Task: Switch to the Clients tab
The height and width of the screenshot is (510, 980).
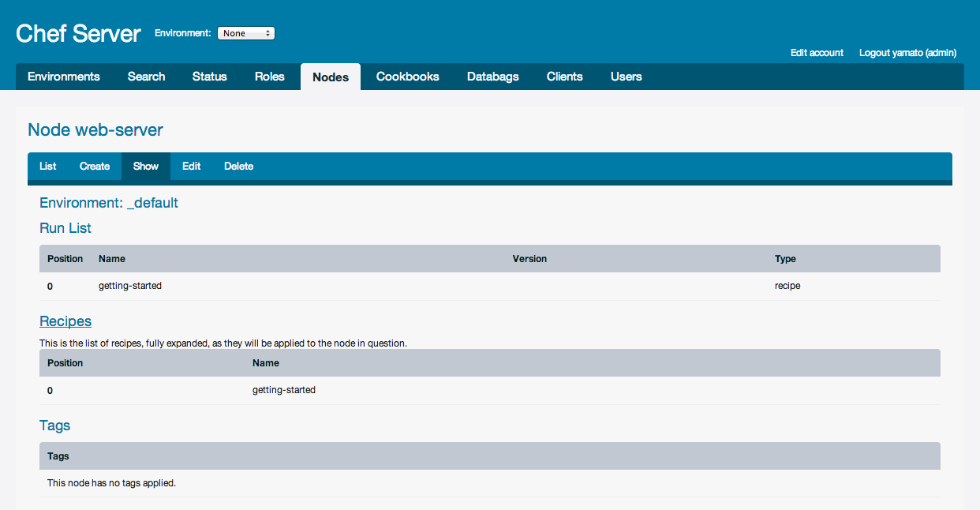Action: click(565, 77)
